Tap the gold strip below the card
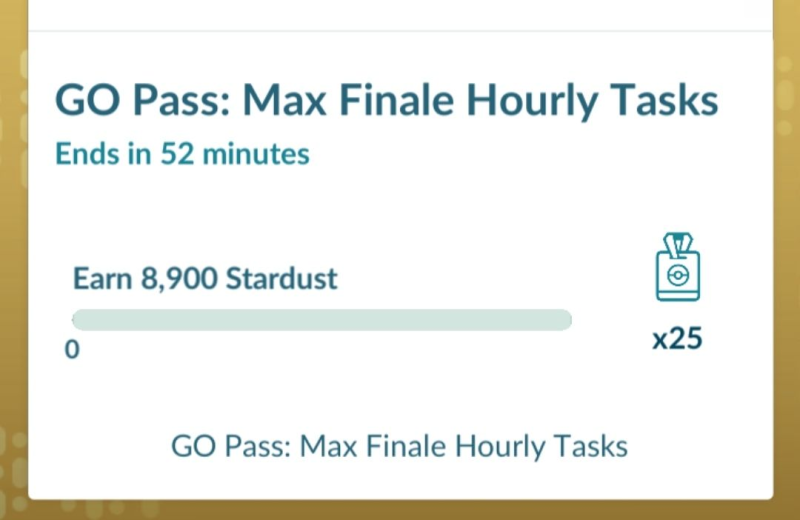The width and height of the screenshot is (800, 520). click(x=400, y=509)
